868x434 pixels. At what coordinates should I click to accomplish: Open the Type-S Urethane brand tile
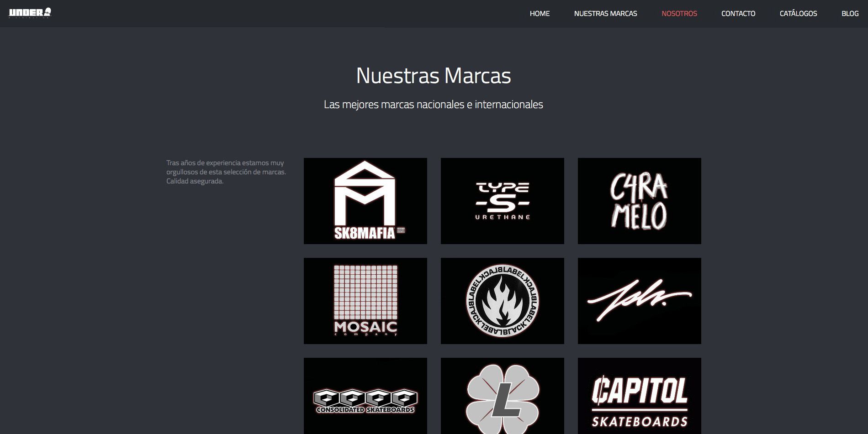tap(503, 201)
